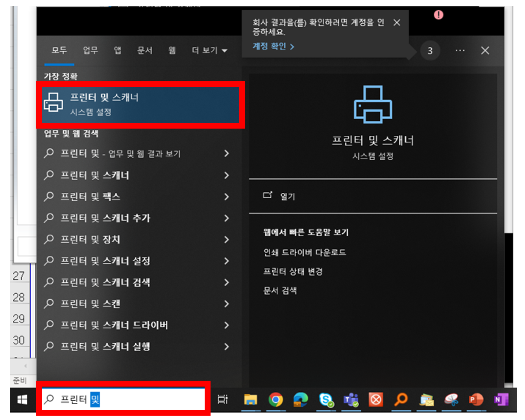Viewport: 525px width, 420px height.
Task: Click the rewards badge showing 3
Action: click(430, 51)
